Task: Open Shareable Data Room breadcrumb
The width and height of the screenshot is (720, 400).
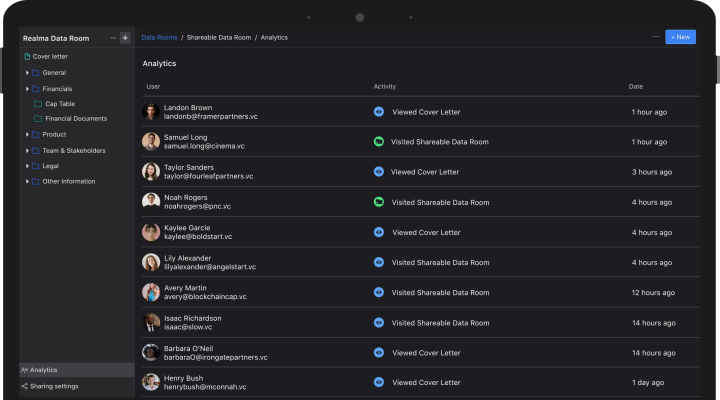Action: point(220,37)
